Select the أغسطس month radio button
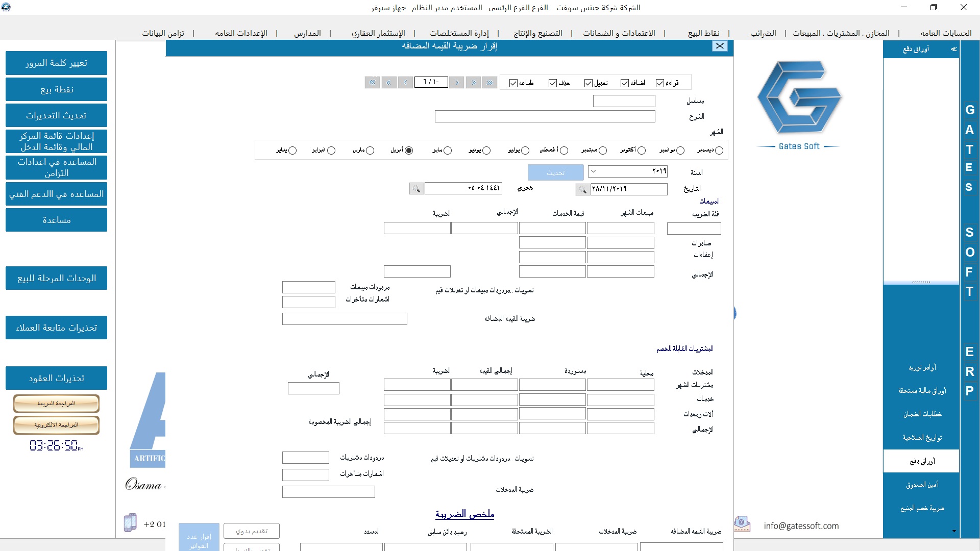Viewport: 980px width, 551px height. (564, 151)
